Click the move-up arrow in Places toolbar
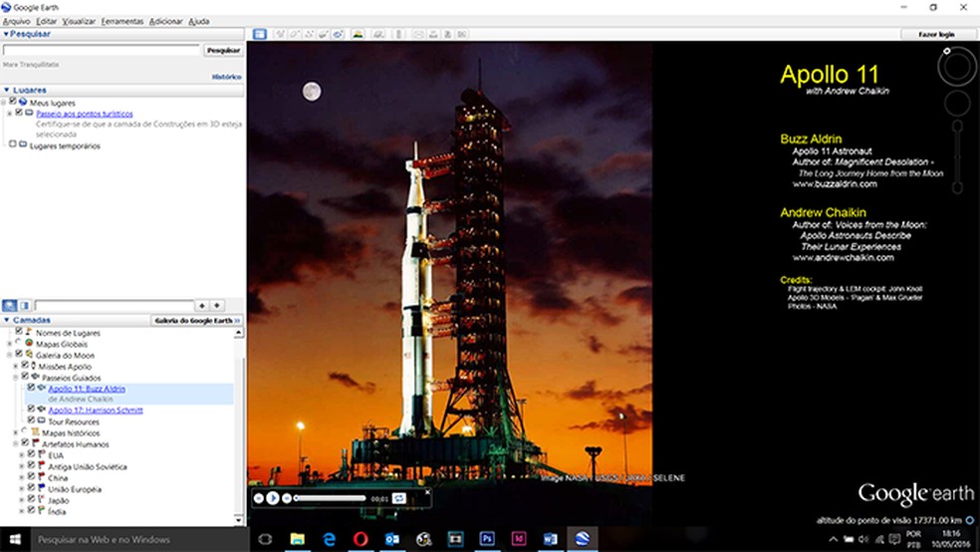This screenshot has width=980, height=552. (x=202, y=306)
